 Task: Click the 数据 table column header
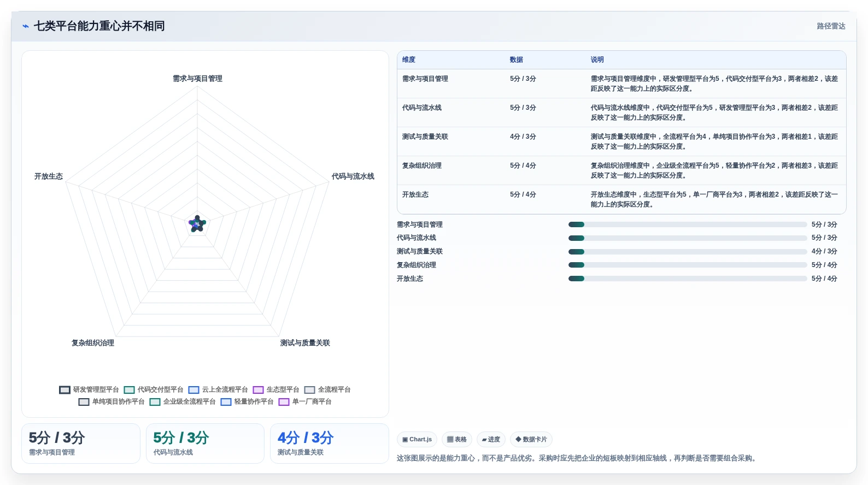[517, 60]
